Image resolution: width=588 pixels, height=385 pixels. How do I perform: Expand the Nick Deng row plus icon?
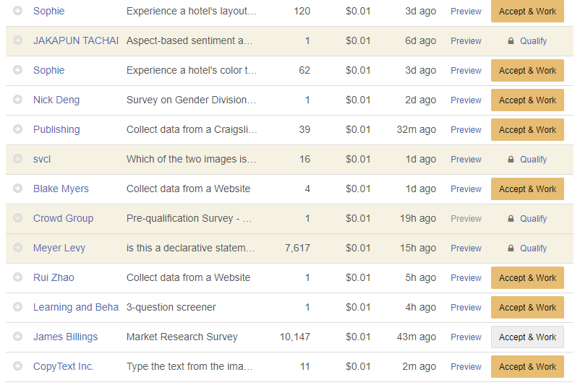pyautogui.click(x=18, y=100)
